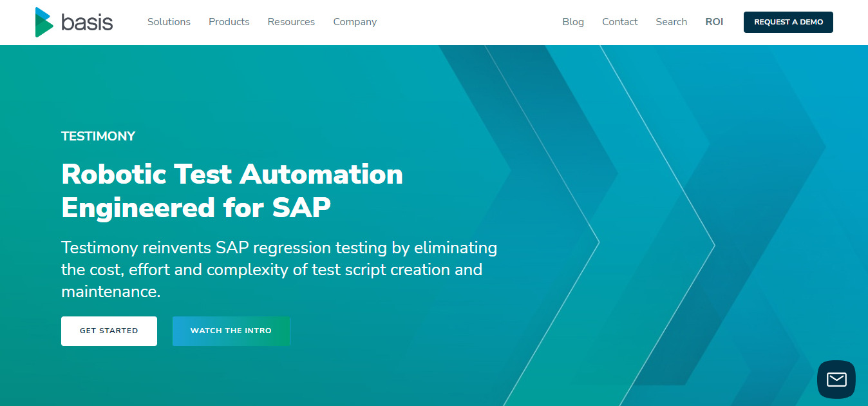Screen dimensions: 868x406
Task: Expand the Company menu
Action: click(x=355, y=22)
